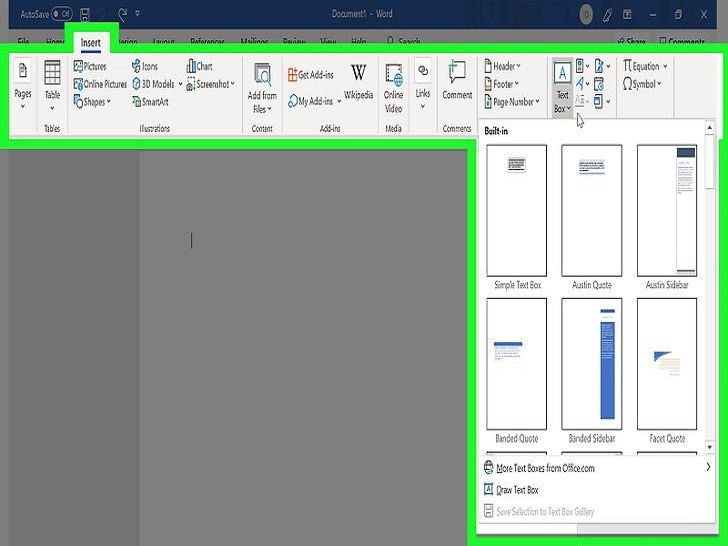Screen dimensions: 728x546
Task: Insert WordArt
Action: point(582,84)
